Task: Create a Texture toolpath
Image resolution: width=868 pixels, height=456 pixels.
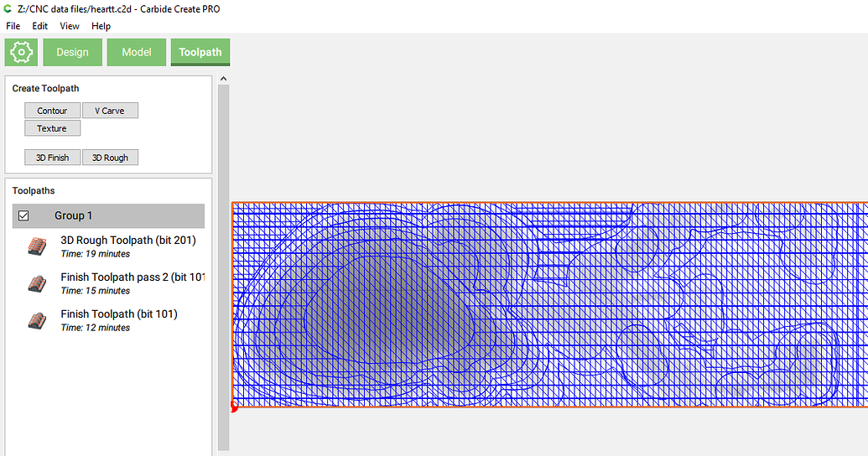Action: tap(52, 128)
